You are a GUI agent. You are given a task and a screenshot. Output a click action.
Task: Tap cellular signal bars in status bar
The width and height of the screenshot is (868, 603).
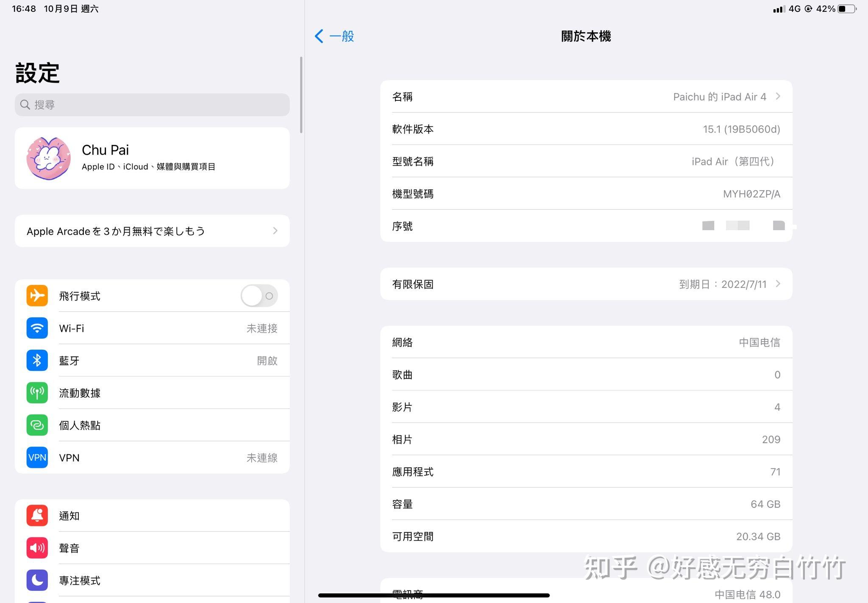click(779, 9)
